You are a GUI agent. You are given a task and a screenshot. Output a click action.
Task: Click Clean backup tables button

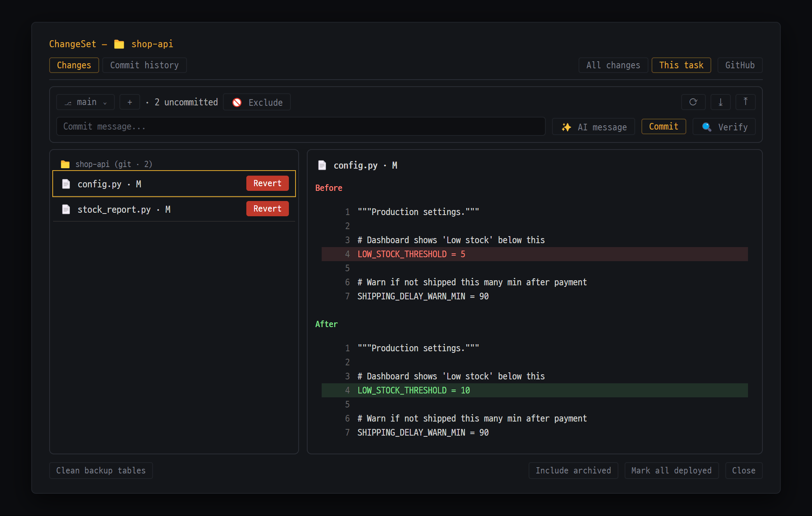pos(101,471)
